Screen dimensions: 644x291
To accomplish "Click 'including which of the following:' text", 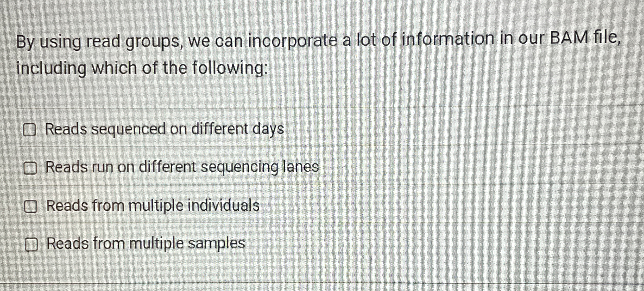I will pyautogui.click(x=142, y=68).
